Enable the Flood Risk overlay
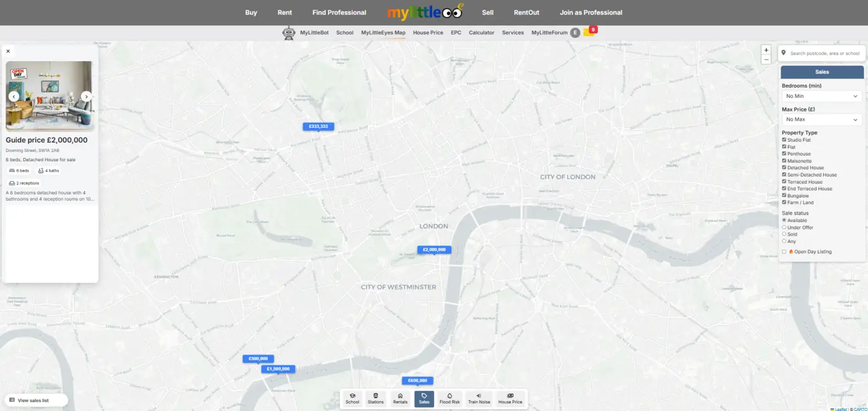 click(449, 399)
